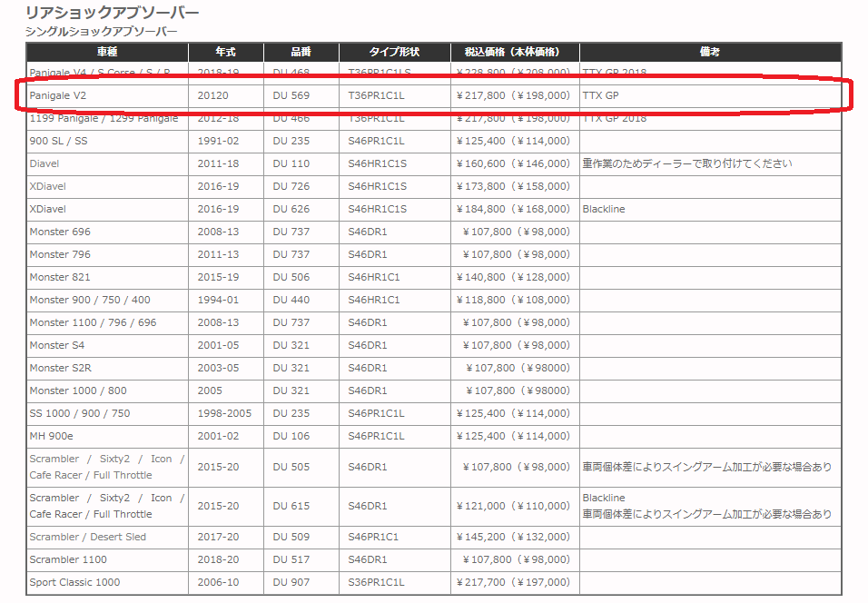The width and height of the screenshot is (868, 603).
Task: Click the year 2015-19
Action: pos(218,277)
